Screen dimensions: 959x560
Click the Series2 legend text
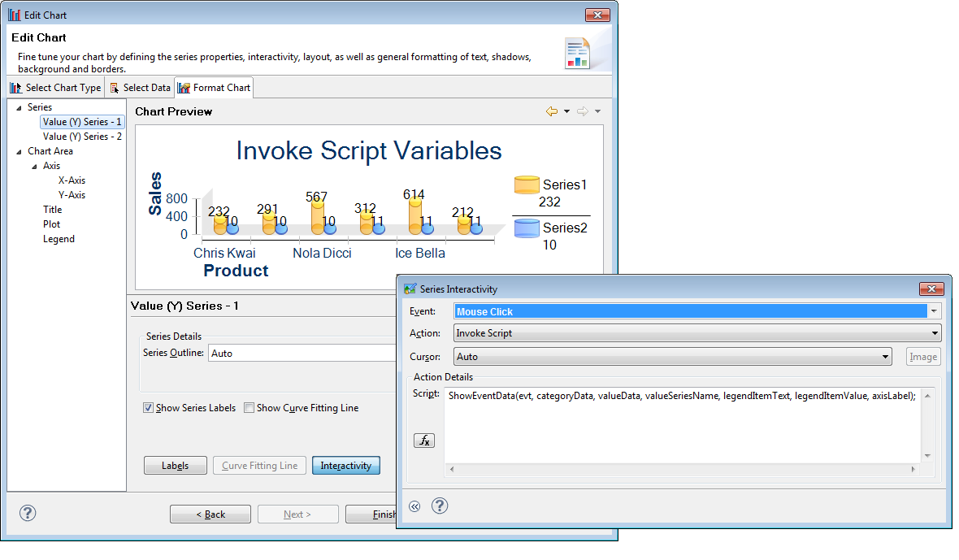565,228
